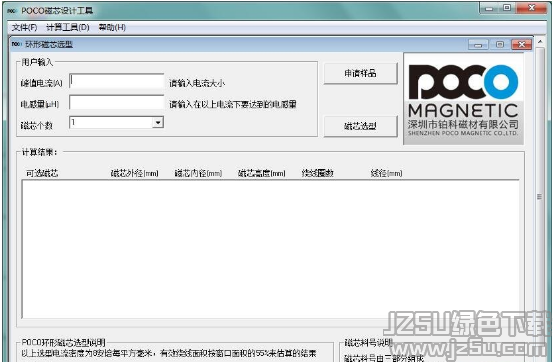This screenshot has height=362, width=553.
Task: Minimize the POCO磁芯设计工具 main window
Action: point(489,8)
